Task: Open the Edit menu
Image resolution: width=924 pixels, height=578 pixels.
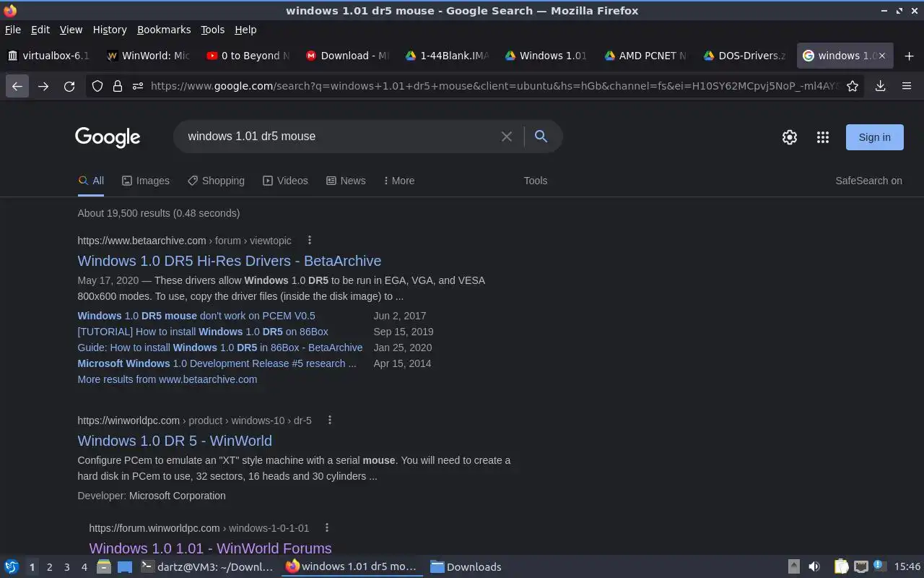Action: point(40,30)
